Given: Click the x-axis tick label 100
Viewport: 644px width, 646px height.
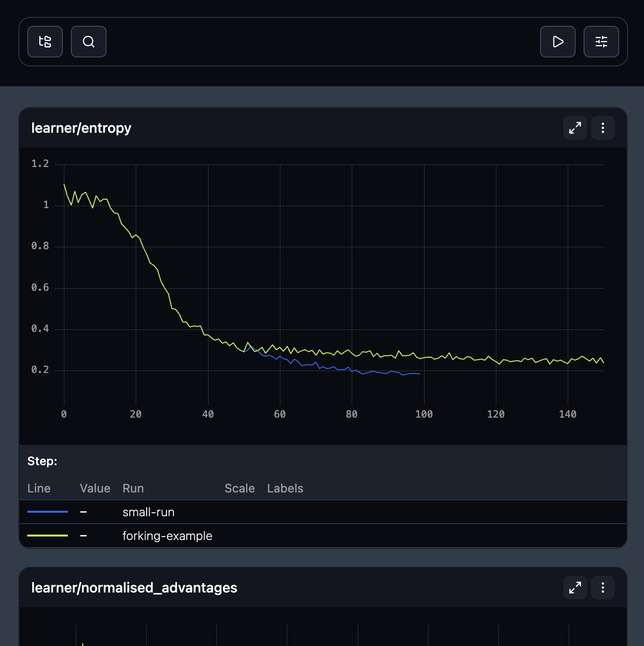Looking at the screenshot, I should pyautogui.click(x=424, y=414).
